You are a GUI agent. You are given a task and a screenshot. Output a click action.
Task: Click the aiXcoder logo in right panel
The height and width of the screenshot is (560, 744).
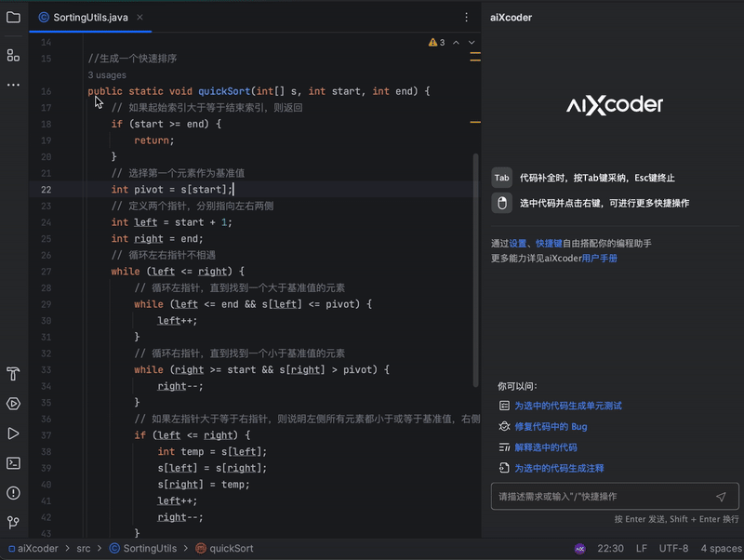pyautogui.click(x=614, y=105)
